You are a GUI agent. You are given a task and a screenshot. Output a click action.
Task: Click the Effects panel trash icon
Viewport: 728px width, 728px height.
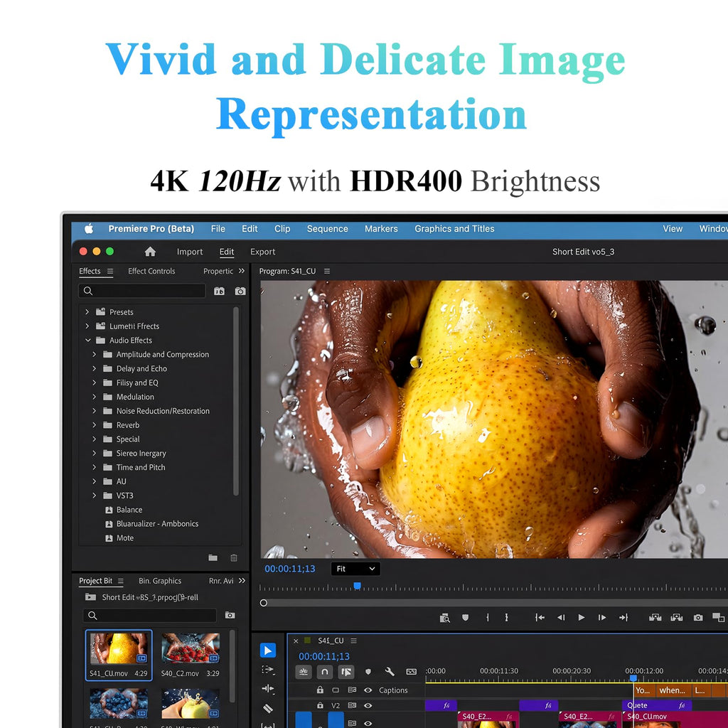(234, 557)
